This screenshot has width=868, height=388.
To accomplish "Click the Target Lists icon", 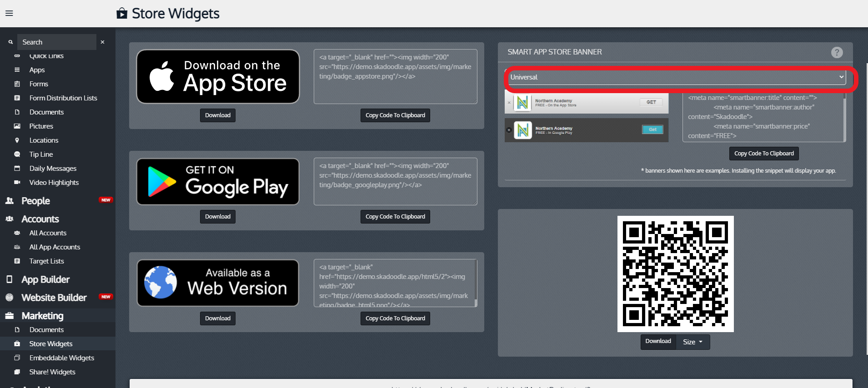I will tap(17, 261).
